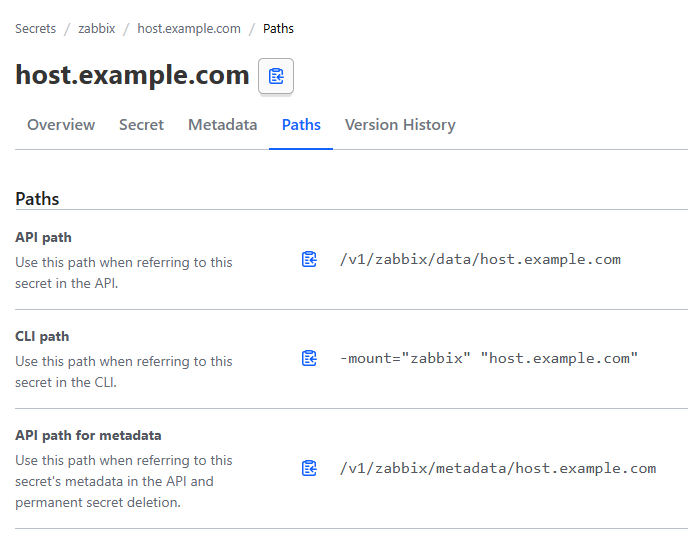Copy the API path for metadata
Screen dimensions: 688x542
(309, 468)
